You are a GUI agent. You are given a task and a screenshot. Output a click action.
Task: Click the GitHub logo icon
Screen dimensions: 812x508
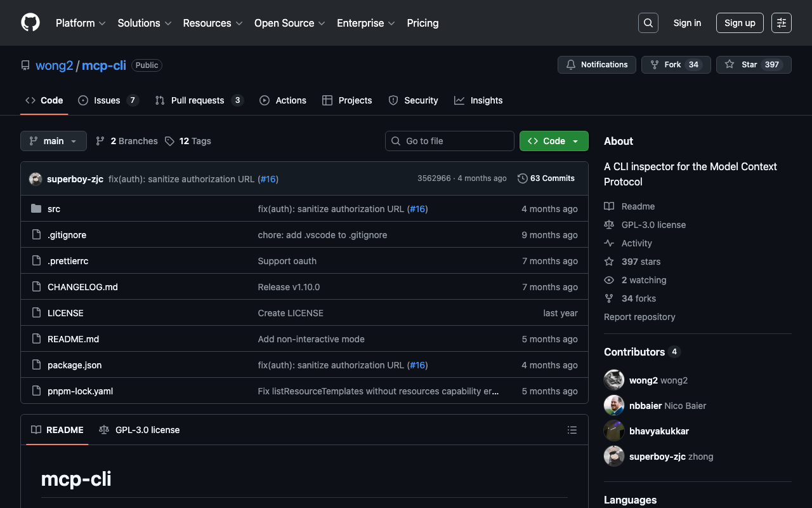coord(30,23)
